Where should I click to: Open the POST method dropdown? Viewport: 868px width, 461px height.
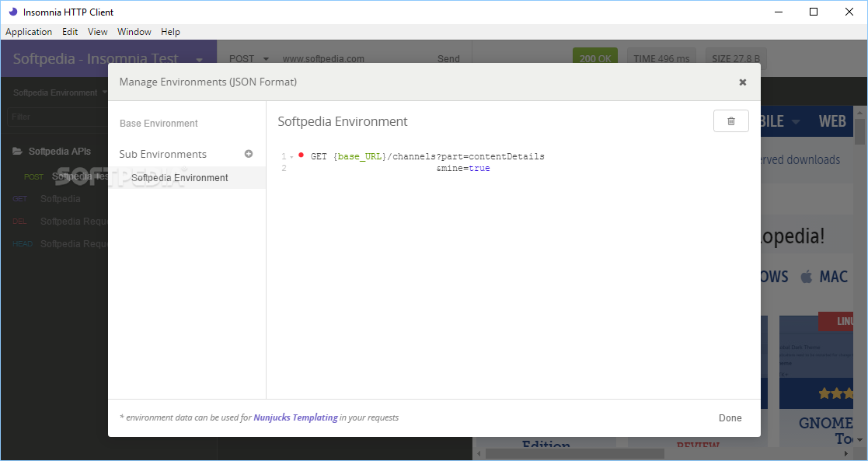(249, 59)
